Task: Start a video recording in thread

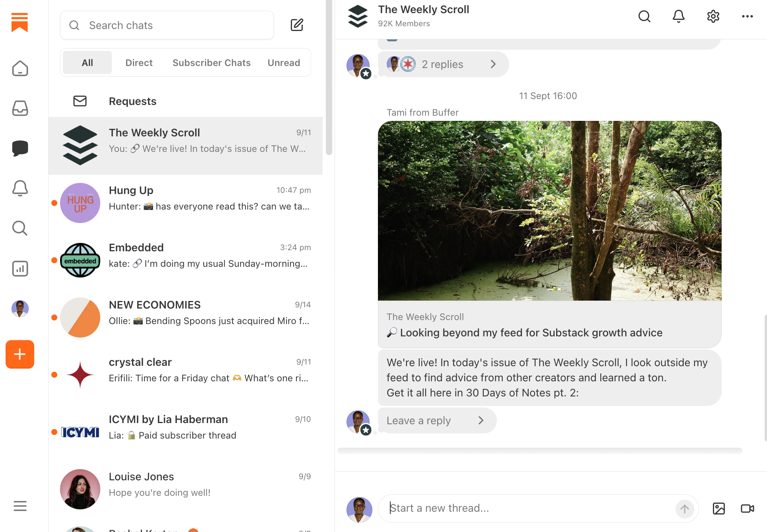Action: pos(748,509)
